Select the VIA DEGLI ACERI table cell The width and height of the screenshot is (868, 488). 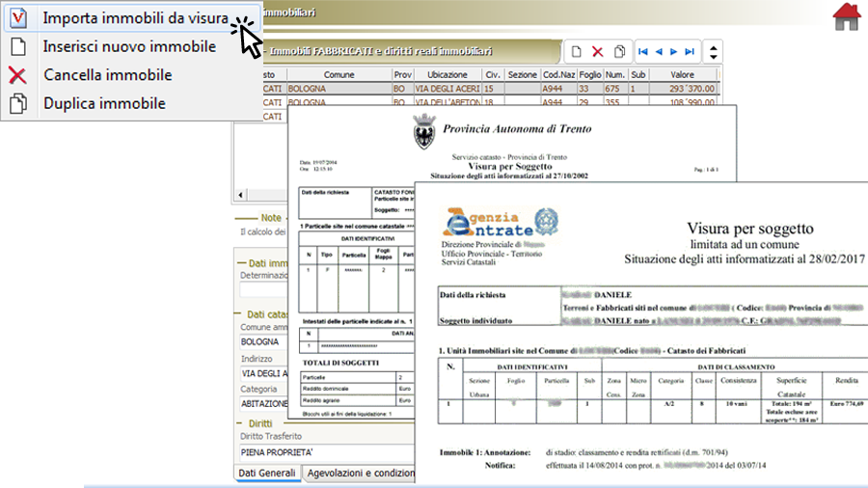point(448,89)
